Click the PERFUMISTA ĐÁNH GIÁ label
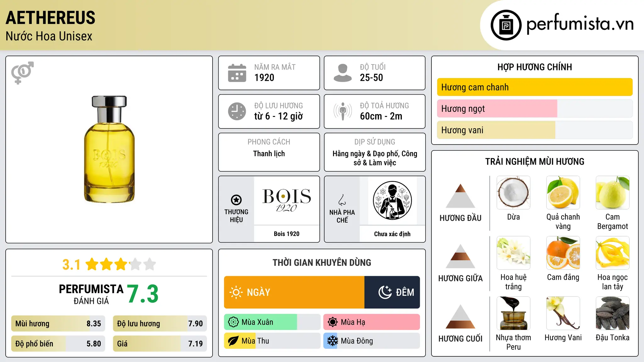Screen dimensions: 644x362 (91, 294)
